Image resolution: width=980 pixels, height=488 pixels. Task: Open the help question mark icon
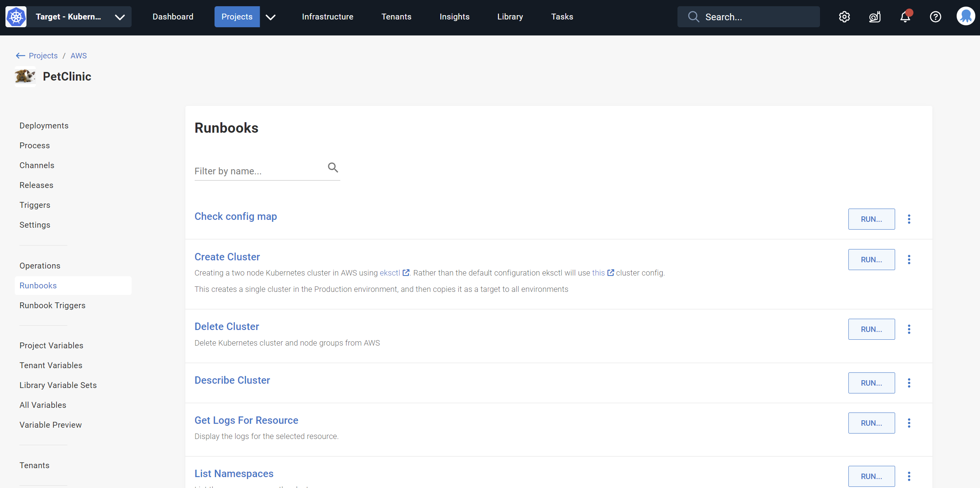click(x=935, y=17)
